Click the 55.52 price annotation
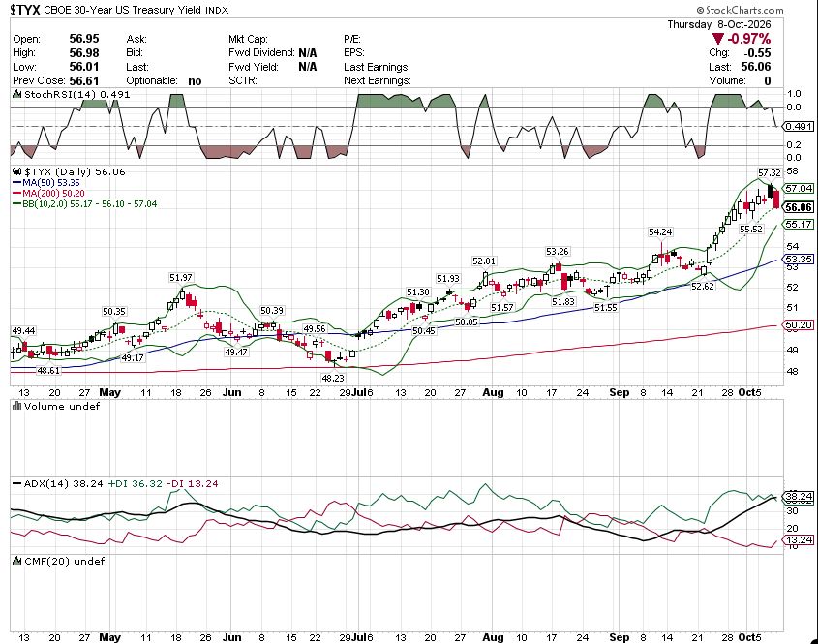Image resolution: width=818 pixels, height=644 pixels. click(750, 229)
